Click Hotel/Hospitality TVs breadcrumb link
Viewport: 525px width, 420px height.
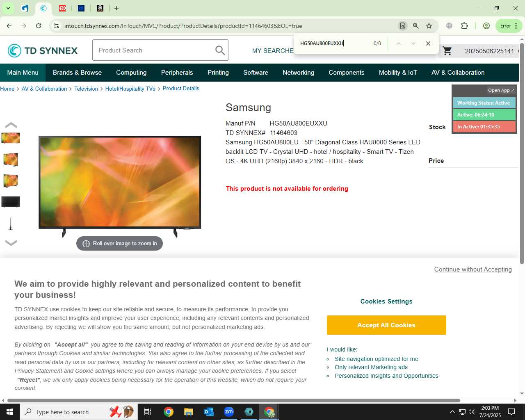click(130, 89)
